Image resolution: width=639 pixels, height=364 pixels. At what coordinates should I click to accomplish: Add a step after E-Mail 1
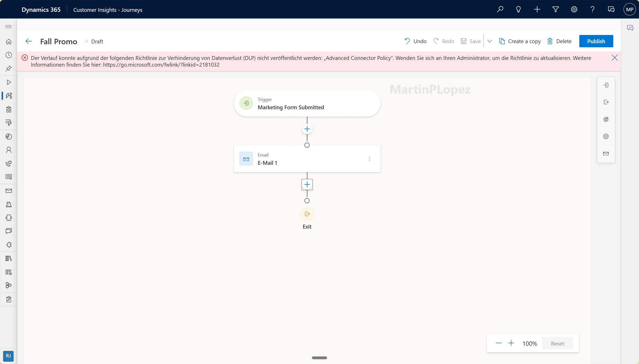pyautogui.click(x=307, y=185)
